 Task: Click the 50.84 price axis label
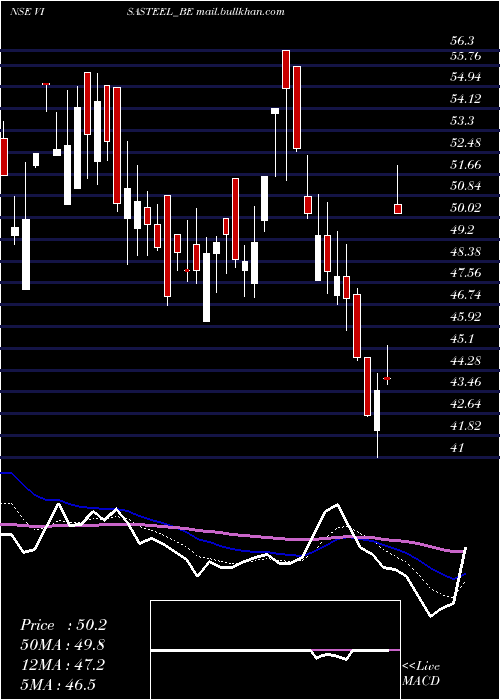click(x=466, y=186)
